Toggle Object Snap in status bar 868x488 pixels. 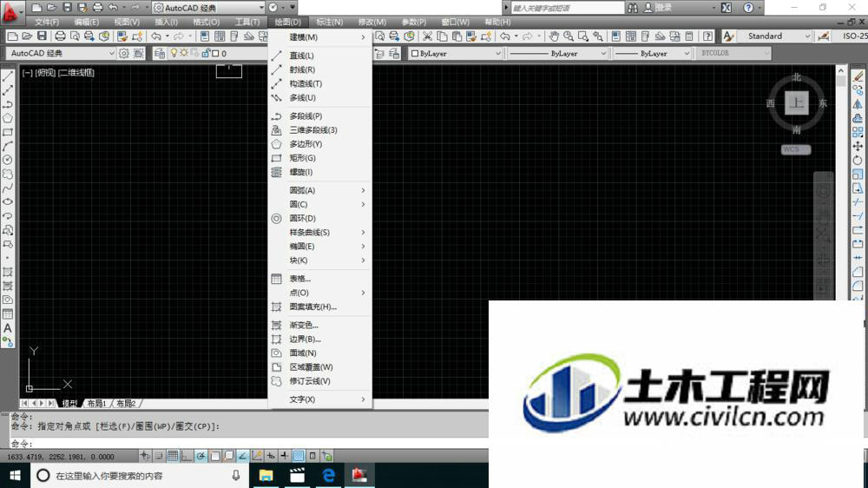(214, 456)
